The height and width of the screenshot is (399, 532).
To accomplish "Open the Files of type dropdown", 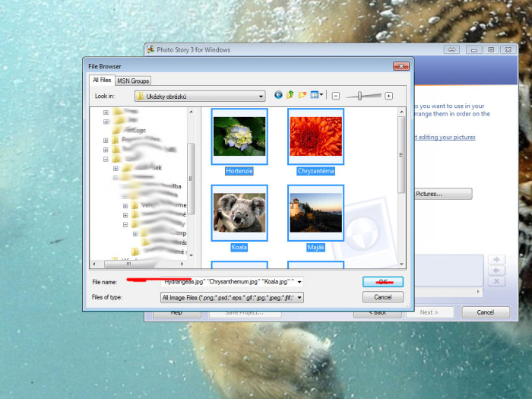I will coord(299,297).
